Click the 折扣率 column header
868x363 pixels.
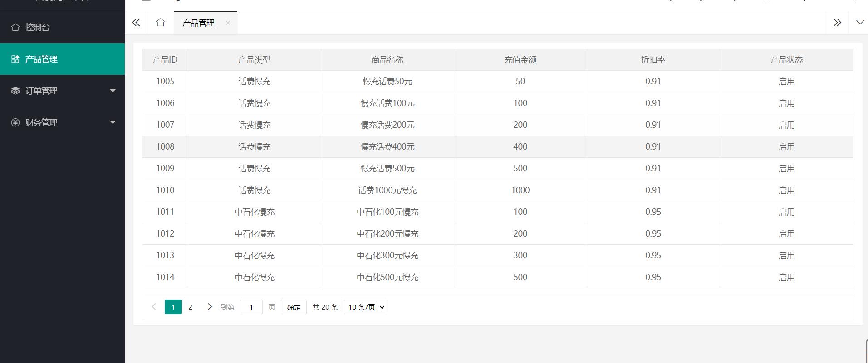(653, 60)
